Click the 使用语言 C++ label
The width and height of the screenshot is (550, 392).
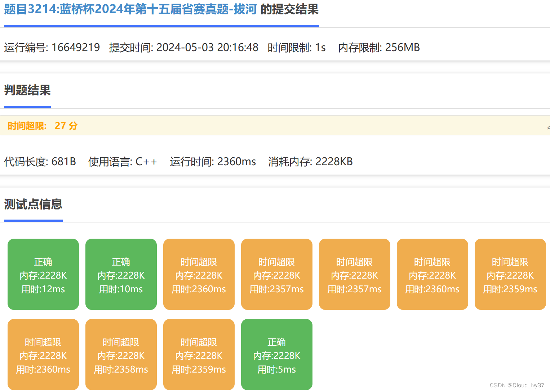(123, 162)
